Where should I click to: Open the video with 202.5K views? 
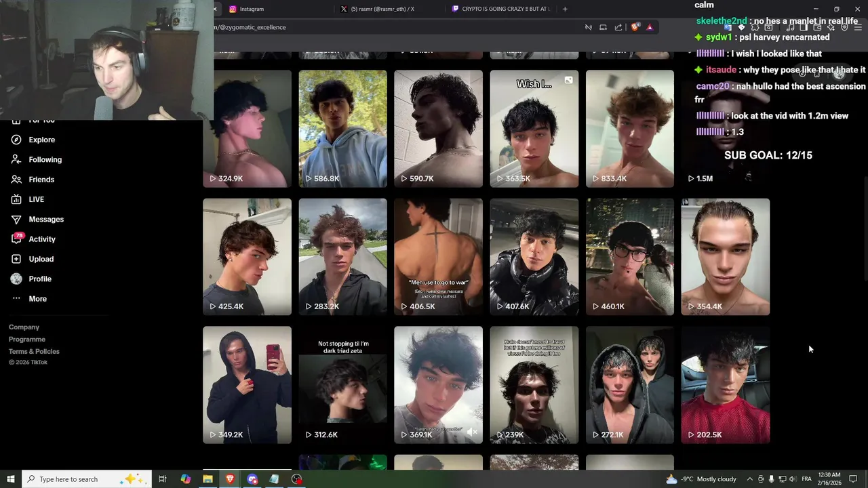pyautogui.click(x=726, y=385)
